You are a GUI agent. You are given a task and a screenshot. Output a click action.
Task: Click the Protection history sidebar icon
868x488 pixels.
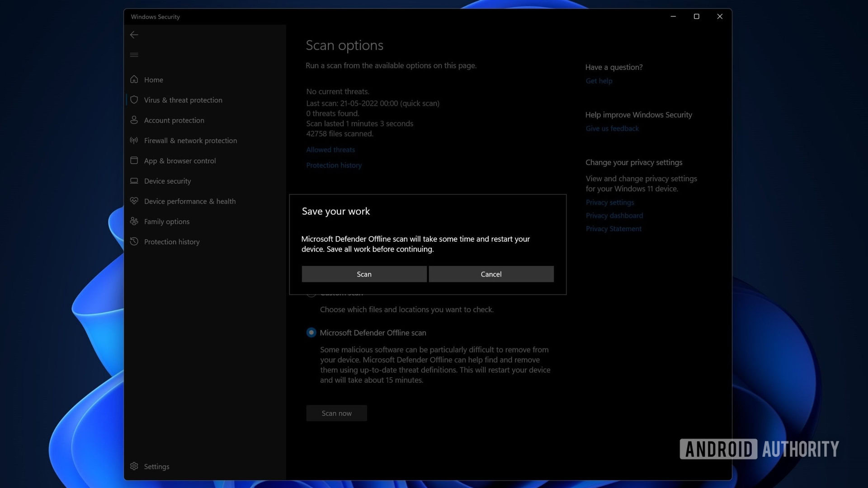[134, 241]
